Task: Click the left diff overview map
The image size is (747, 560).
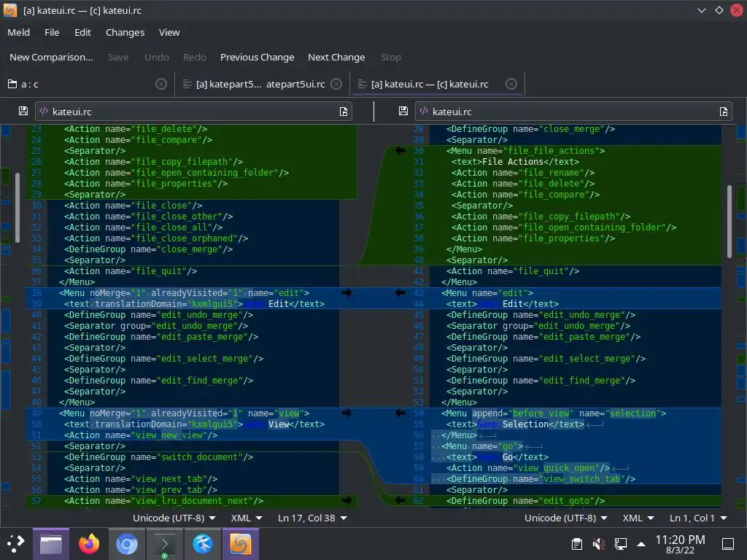Action: tap(6, 316)
